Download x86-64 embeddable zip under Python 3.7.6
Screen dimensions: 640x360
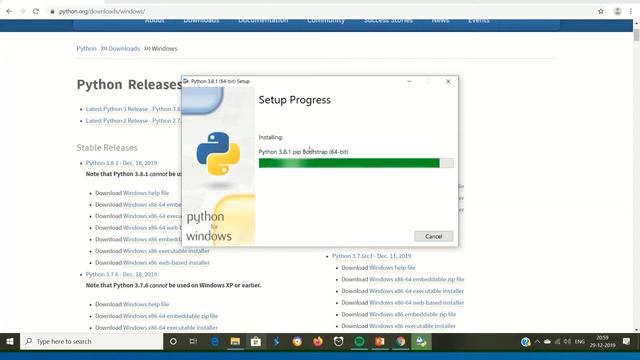[170, 316]
